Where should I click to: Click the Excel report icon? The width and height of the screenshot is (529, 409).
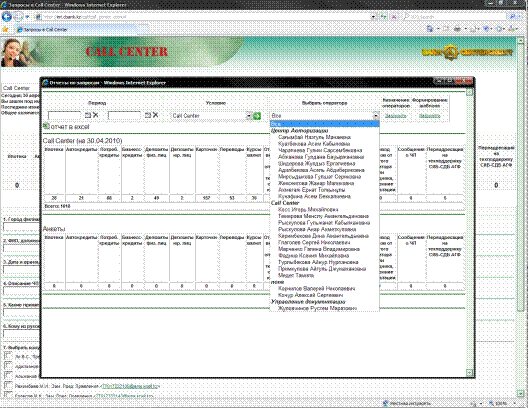(x=46, y=126)
